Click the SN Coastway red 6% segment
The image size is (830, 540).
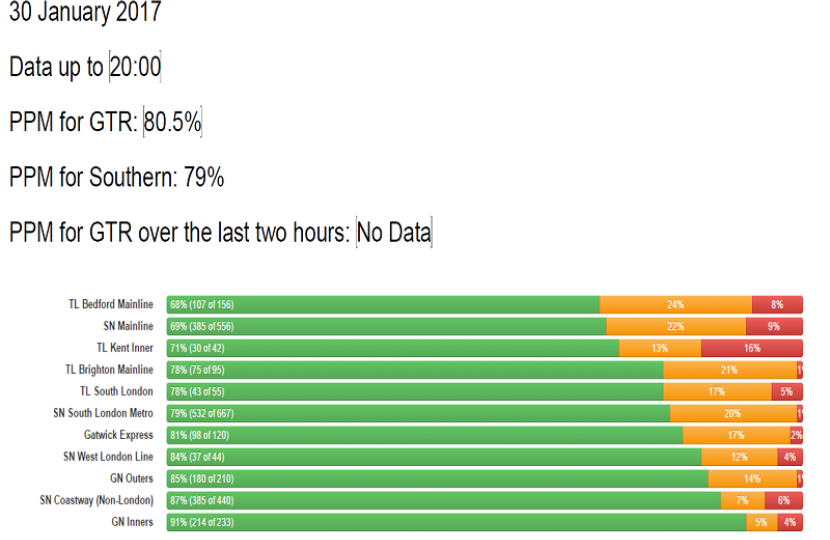(783, 500)
